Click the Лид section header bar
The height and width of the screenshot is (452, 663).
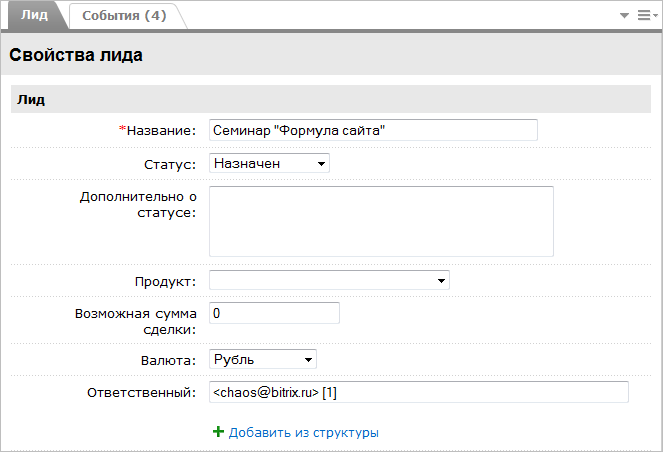click(330, 100)
